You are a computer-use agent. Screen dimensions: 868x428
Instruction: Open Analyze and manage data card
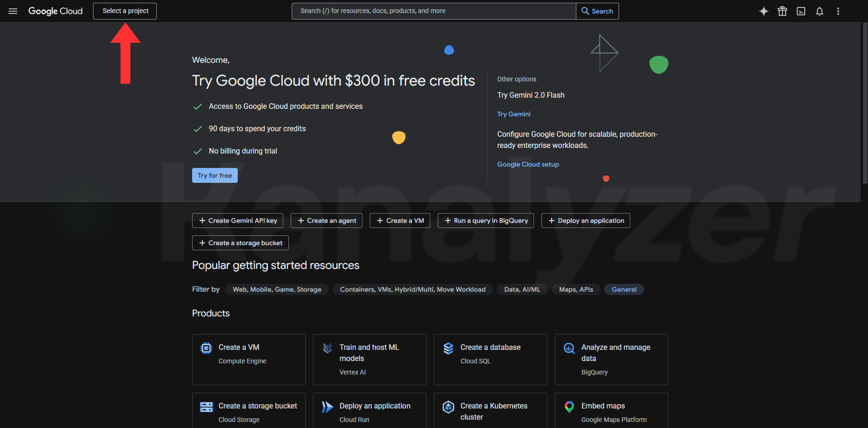point(612,360)
